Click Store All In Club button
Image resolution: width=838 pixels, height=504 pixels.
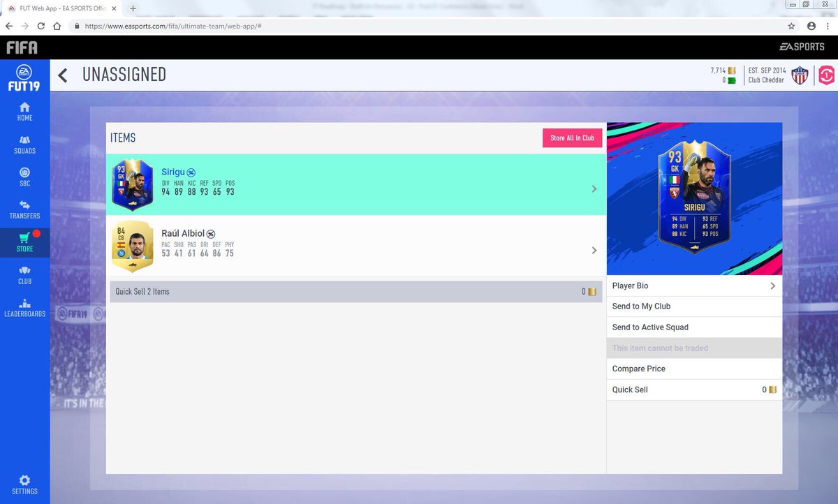[x=572, y=138]
